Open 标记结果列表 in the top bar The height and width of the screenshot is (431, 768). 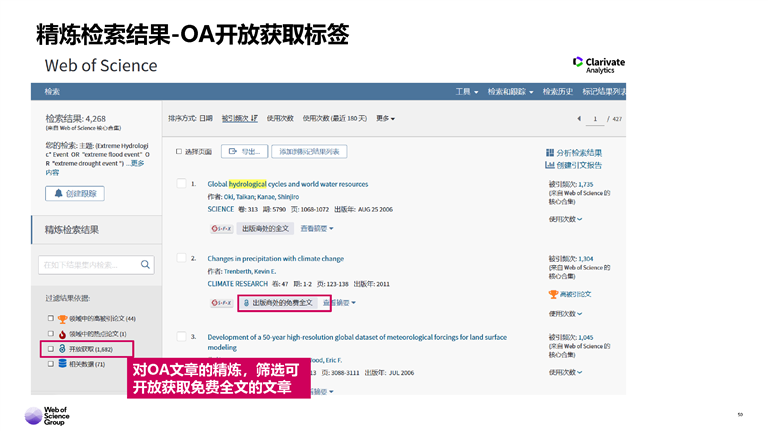click(604, 92)
